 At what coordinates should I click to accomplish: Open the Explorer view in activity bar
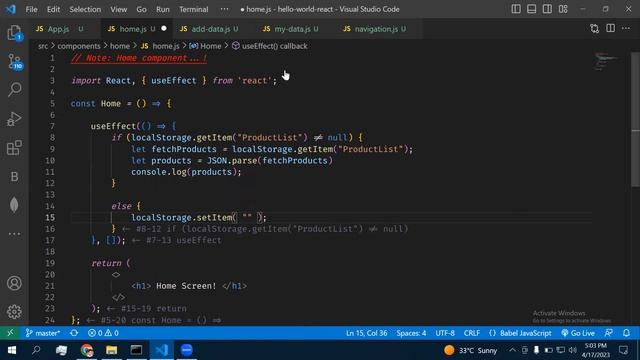[x=14, y=33]
